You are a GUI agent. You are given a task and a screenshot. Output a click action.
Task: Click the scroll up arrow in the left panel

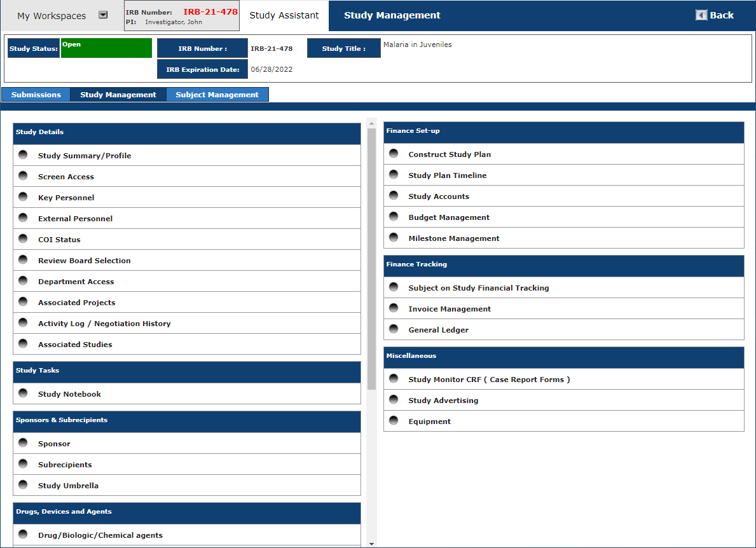tap(371, 123)
